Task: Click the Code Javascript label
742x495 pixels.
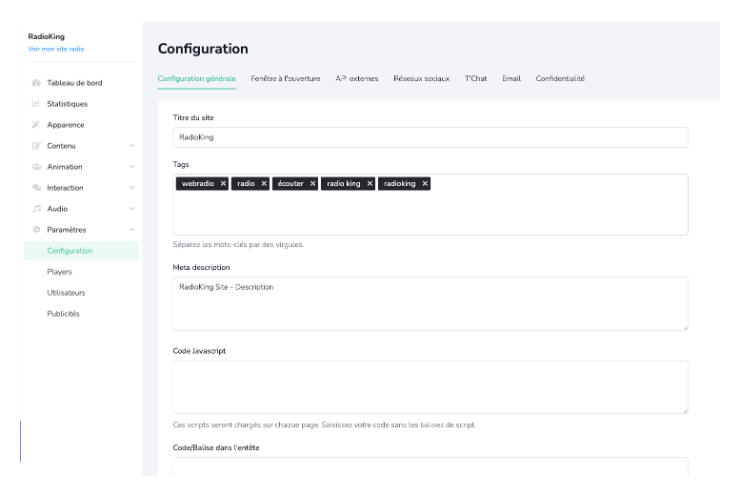Action: coord(199,351)
